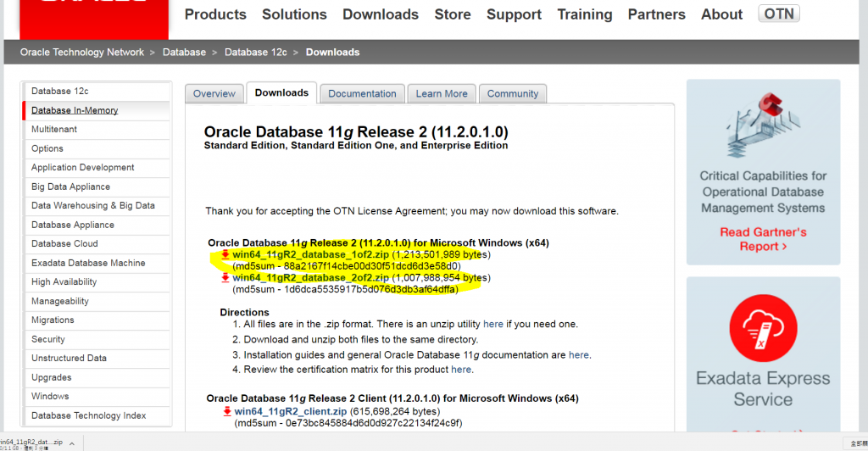
Task: Click 'here' link for certification matrix
Action: click(461, 370)
